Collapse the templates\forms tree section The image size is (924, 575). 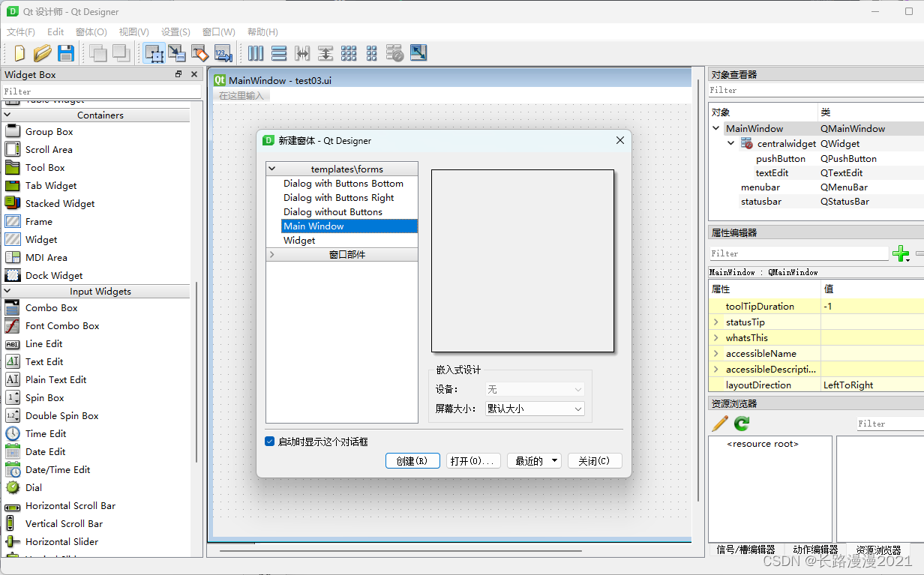click(272, 169)
